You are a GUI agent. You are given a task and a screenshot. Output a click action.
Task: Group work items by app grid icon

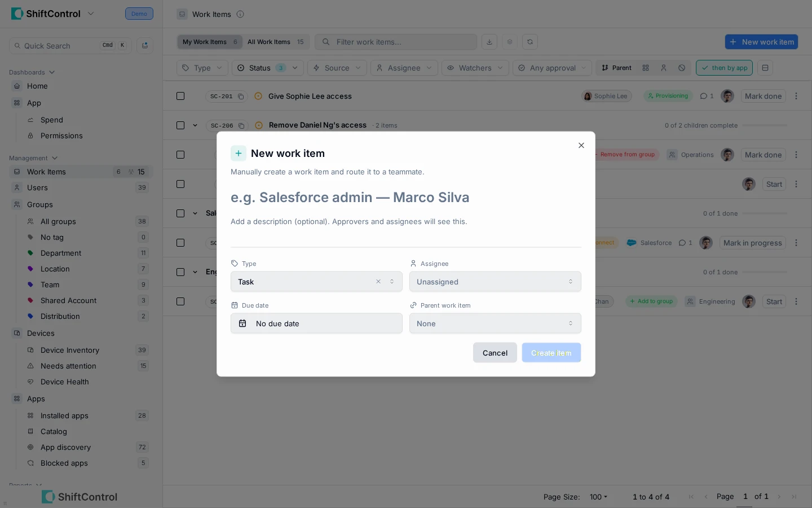coord(646,68)
